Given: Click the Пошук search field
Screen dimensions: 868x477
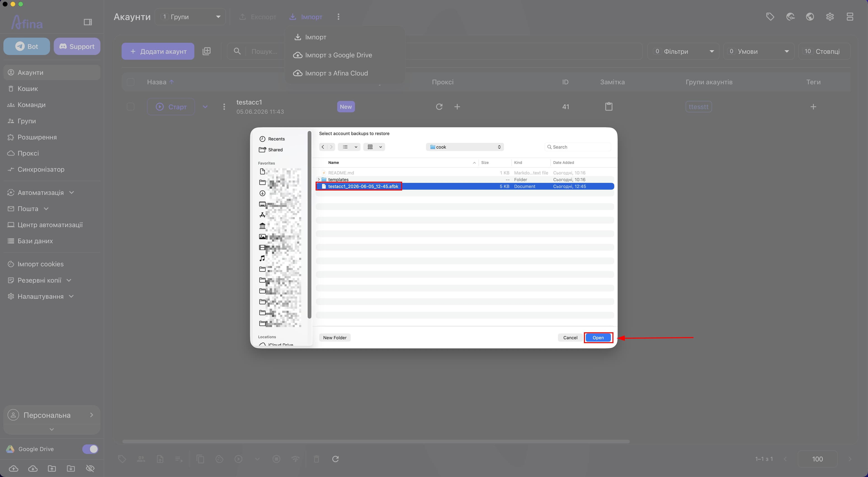Looking at the screenshot, I should [434, 51].
